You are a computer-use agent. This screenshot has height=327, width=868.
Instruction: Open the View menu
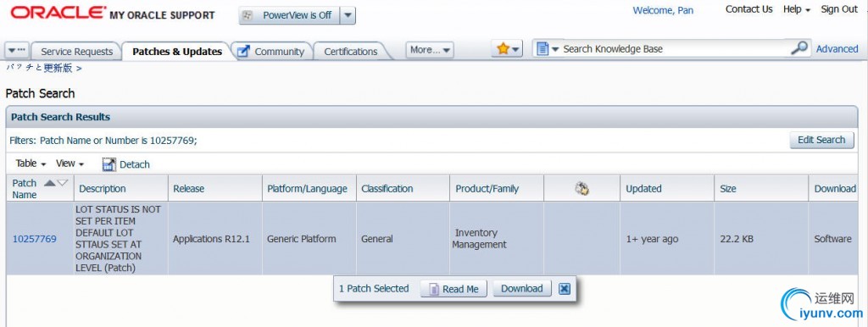point(70,163)
